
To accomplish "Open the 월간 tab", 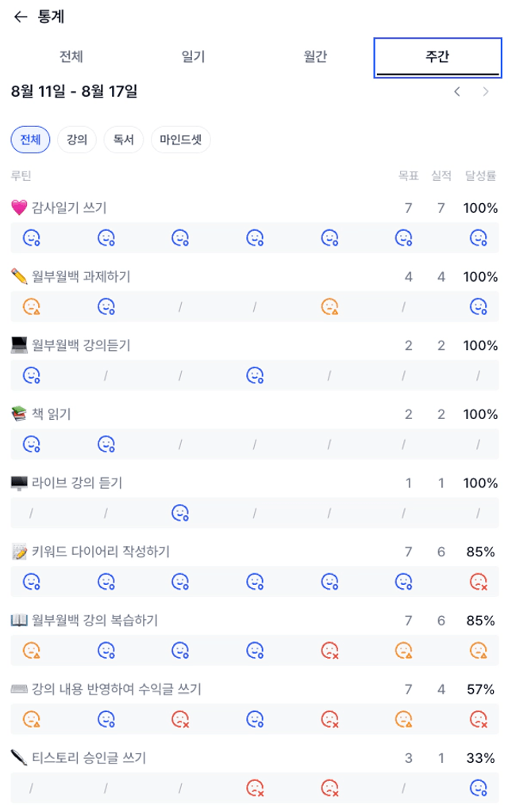I will point(315,56).
